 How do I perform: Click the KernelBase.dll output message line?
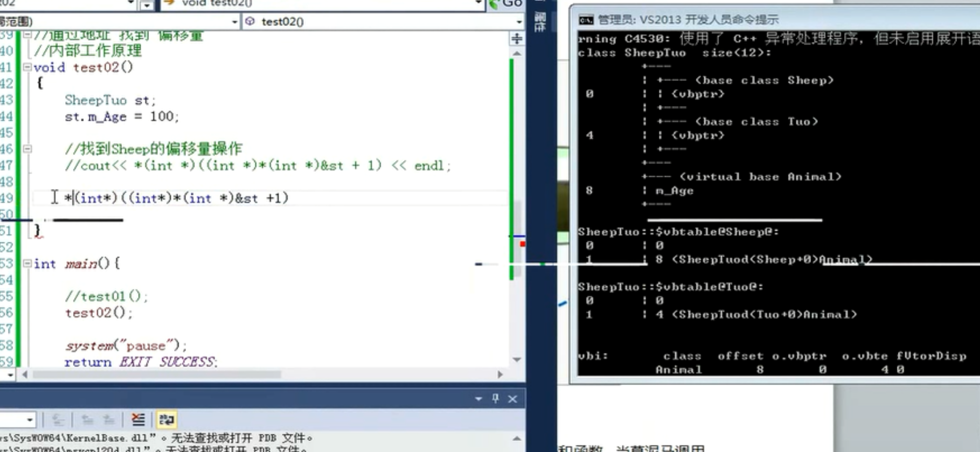[156, 438]
